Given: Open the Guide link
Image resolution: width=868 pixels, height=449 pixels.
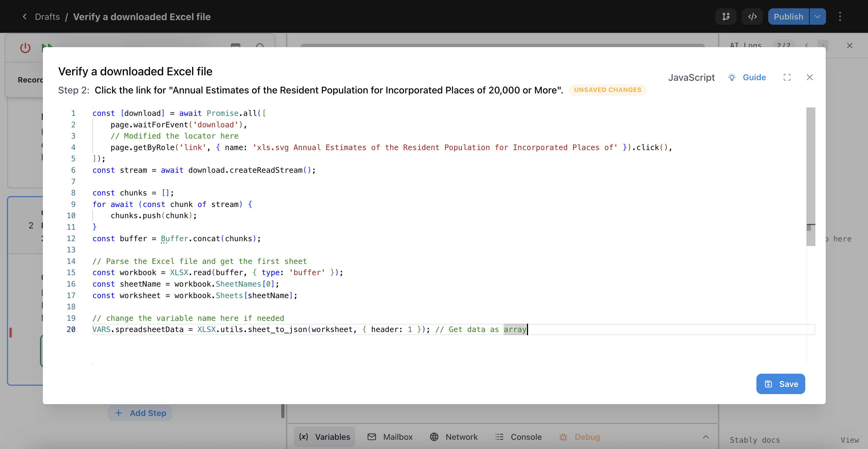Looking at the screenshot, I should pos(754,78).
